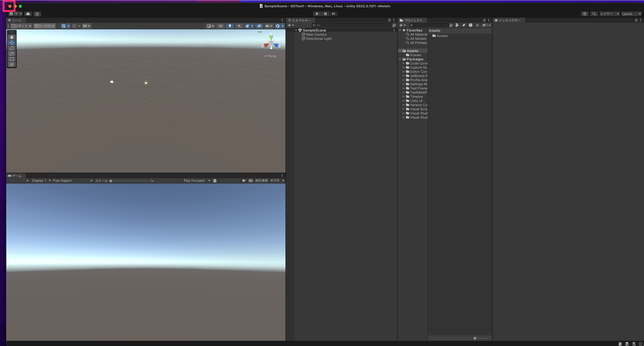644x346 pixels.
Task: Open the gear settings next to cloud icon
Action: tap(37, 14)
